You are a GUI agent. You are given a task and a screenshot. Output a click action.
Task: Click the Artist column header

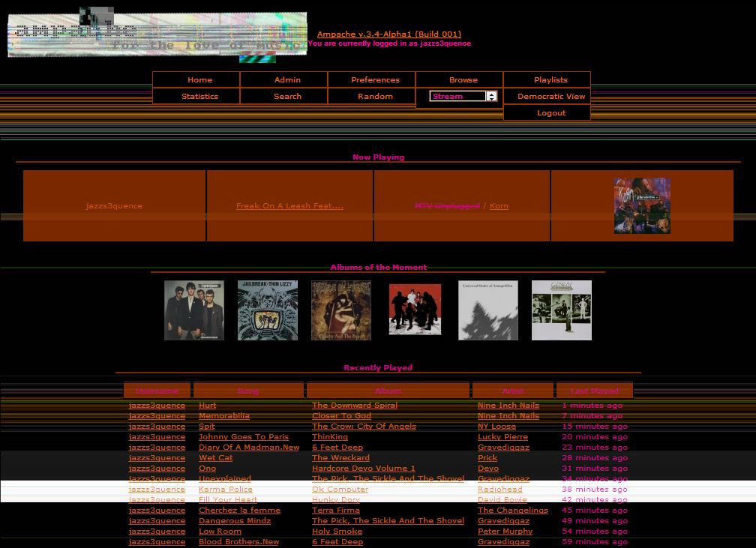(x=512, y=391)
